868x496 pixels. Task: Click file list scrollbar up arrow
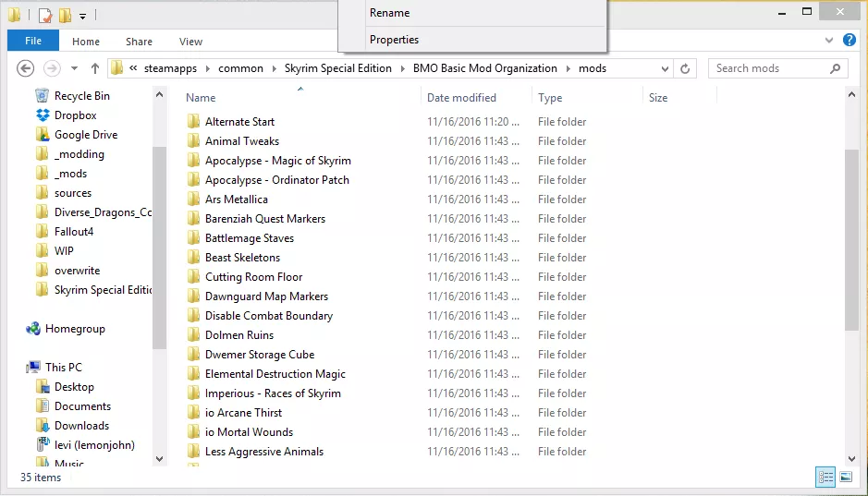[x=852, y=94]
